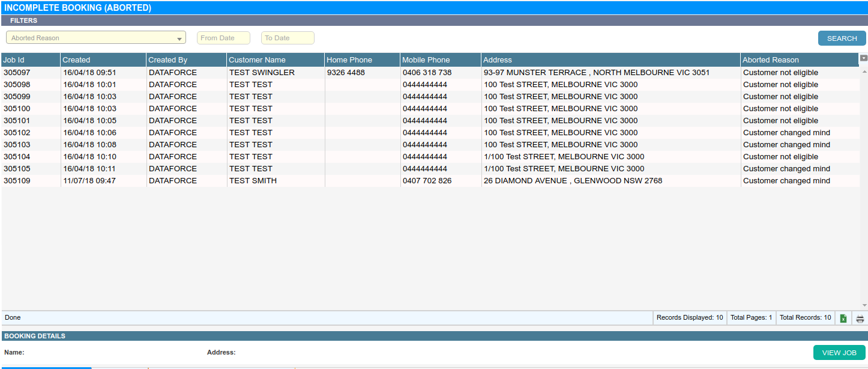The image size is (868, 369).
Task: Click the To Date input field
Action: (288, 38)
